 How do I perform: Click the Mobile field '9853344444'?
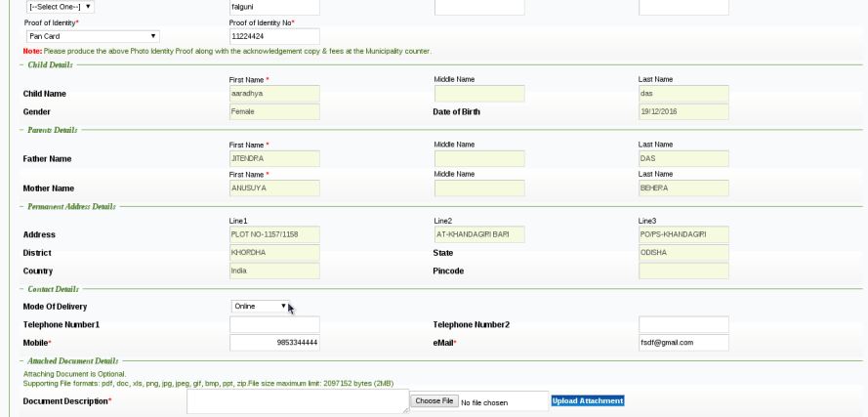tap(274, 343)
